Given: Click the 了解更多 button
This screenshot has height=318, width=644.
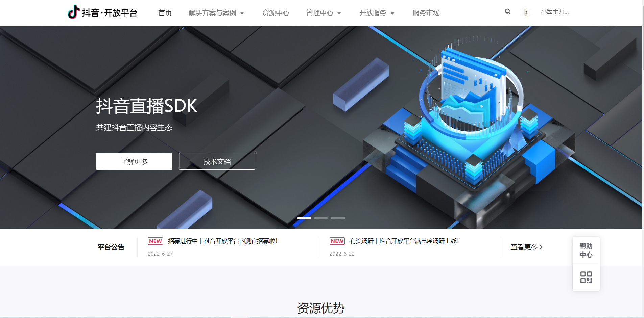Looking at the screenshot, I should click(x=134, y=161).
